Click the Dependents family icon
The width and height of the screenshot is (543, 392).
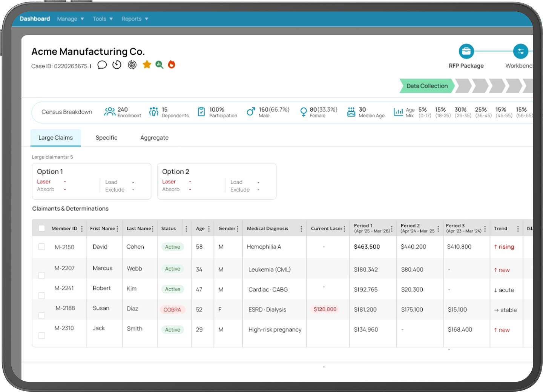point(153,112)
